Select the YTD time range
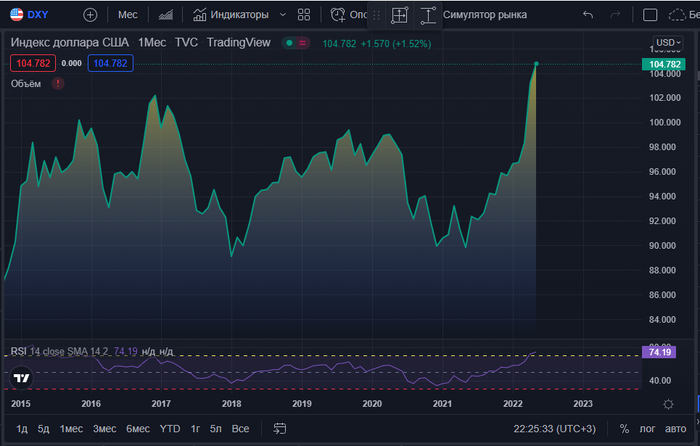The height and width of the screenshot is (446, 700). coord(170,428)
